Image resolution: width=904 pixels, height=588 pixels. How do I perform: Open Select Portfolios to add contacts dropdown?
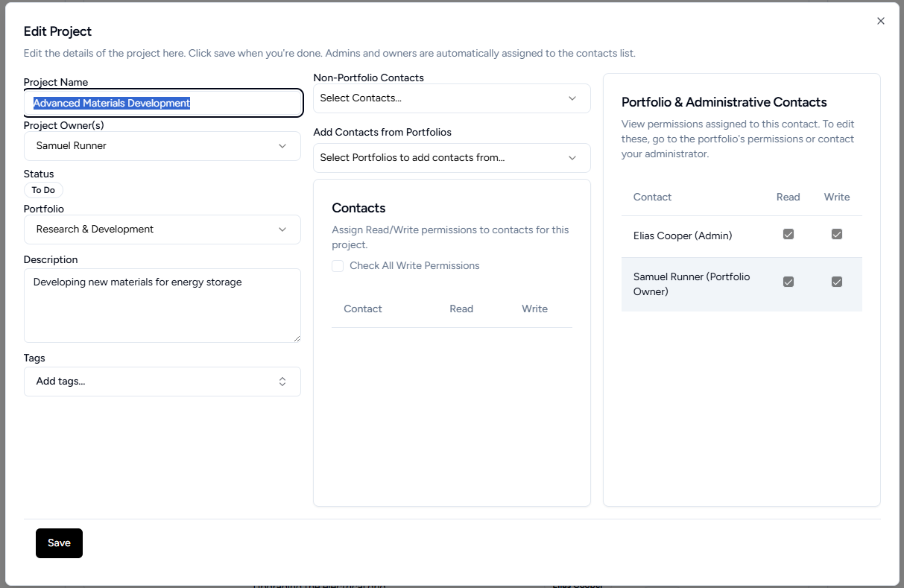coord(451,158)
